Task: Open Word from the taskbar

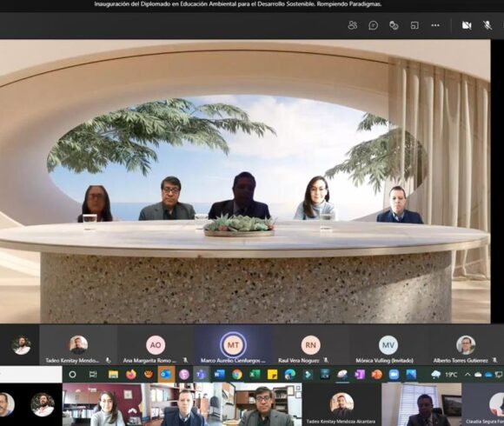Action: click(x=219, y=375)
